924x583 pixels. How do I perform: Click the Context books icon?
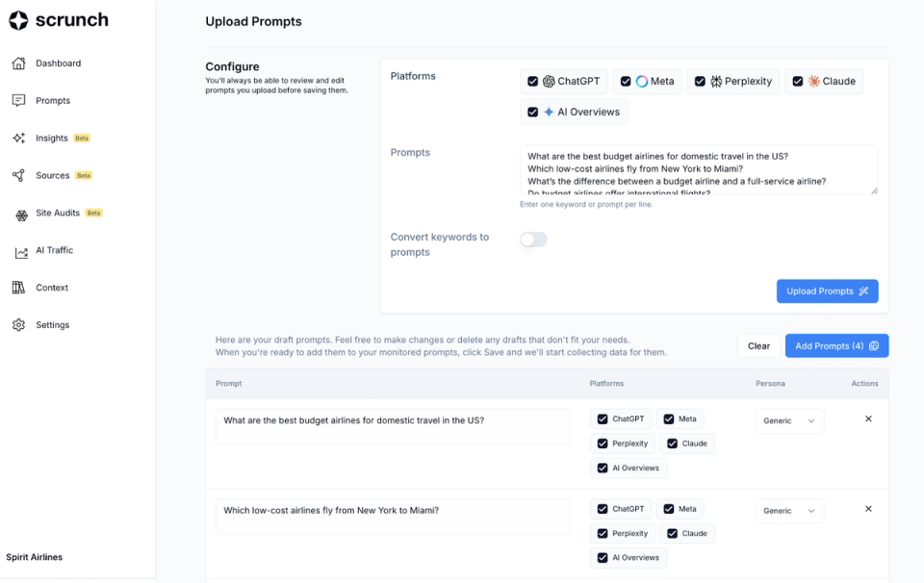[x=19, y=288]
